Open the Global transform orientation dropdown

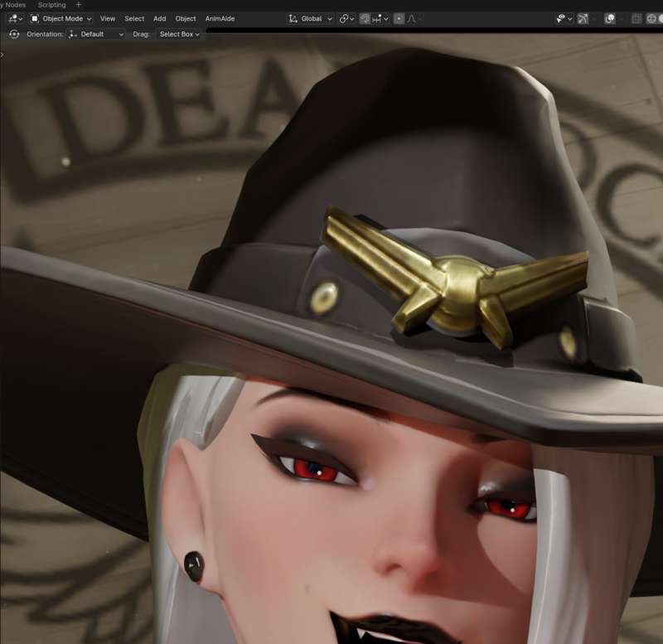[311, 18]
